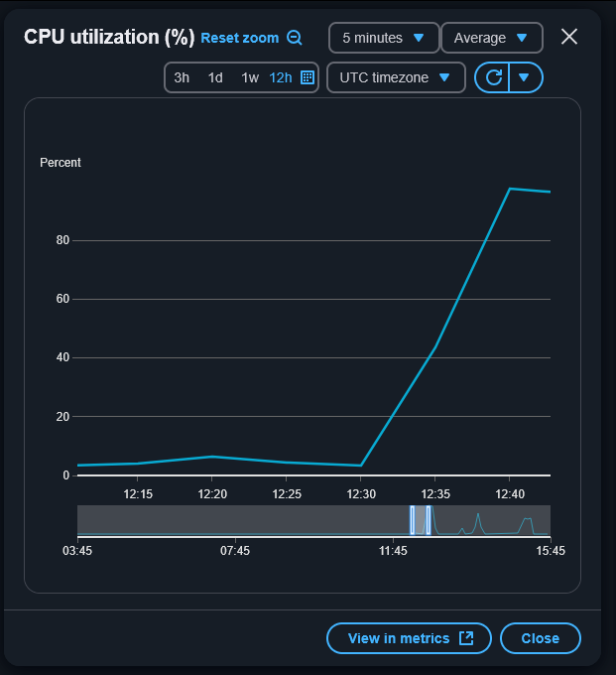Select the 3h time range
Screen dimensions: 616x675
click(x=182, y=77)
